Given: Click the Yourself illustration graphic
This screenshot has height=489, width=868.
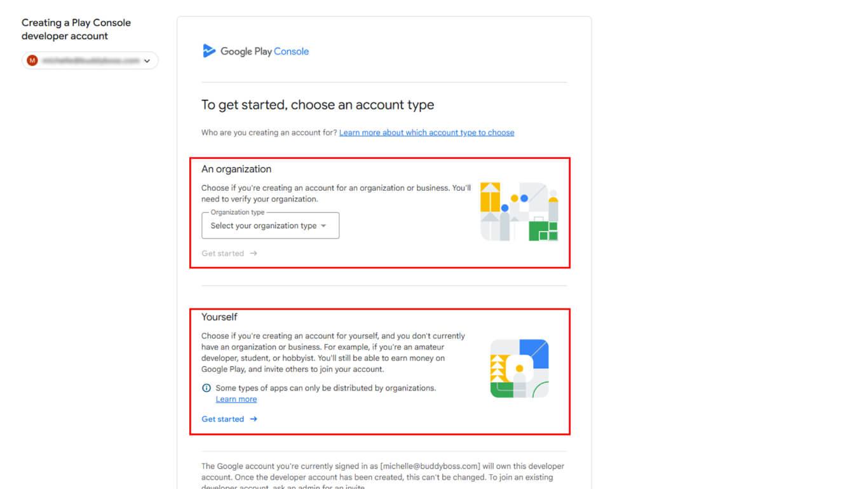Looking at the screenshot, I should pos(519,368).
